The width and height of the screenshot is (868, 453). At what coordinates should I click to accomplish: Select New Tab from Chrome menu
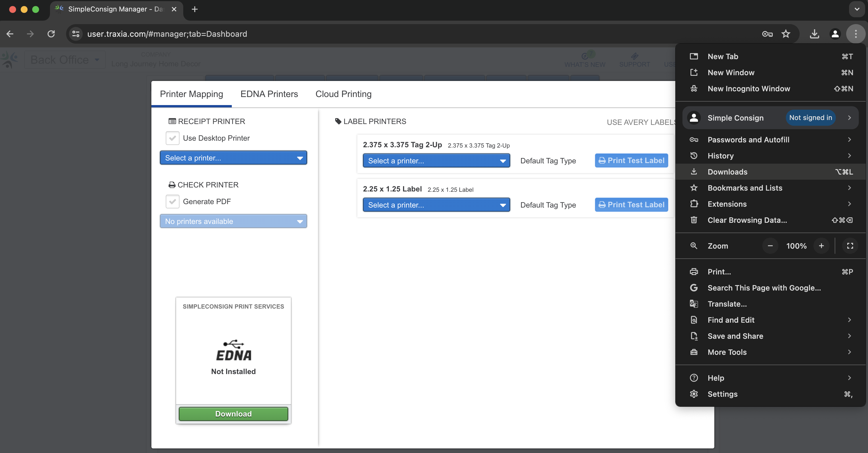tap(770, 56)
